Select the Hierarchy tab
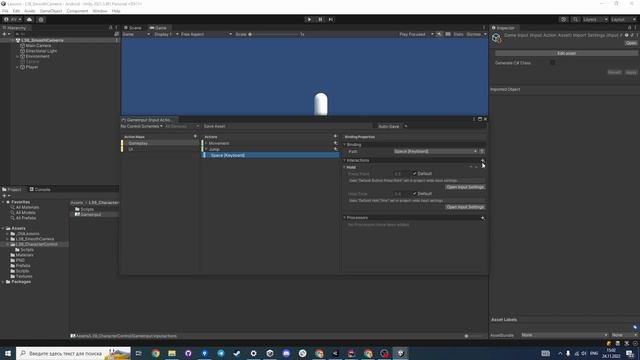This screenshot has width=640, height=360. (15, 28)
